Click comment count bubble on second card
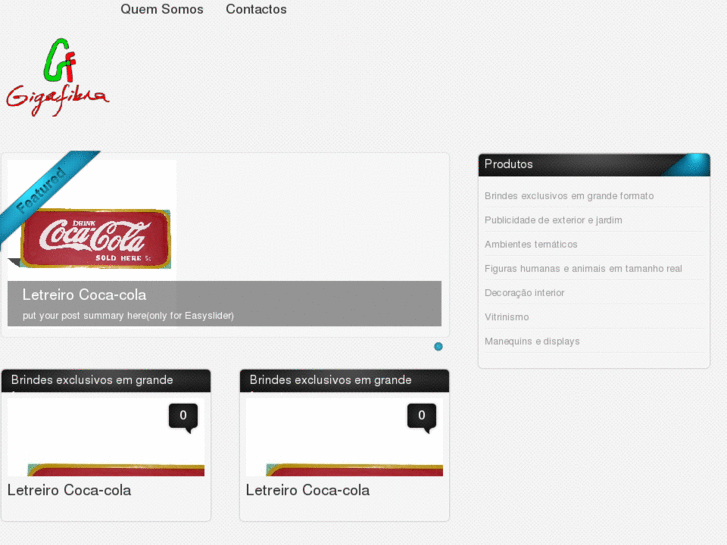The height and width of the screenshot is (545, 727). click(422, 417)
